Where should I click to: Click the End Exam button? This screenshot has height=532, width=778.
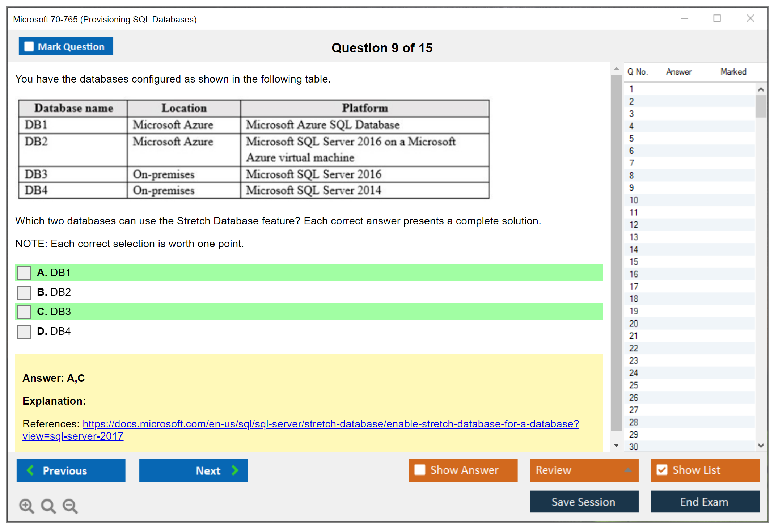coord(705,502)
